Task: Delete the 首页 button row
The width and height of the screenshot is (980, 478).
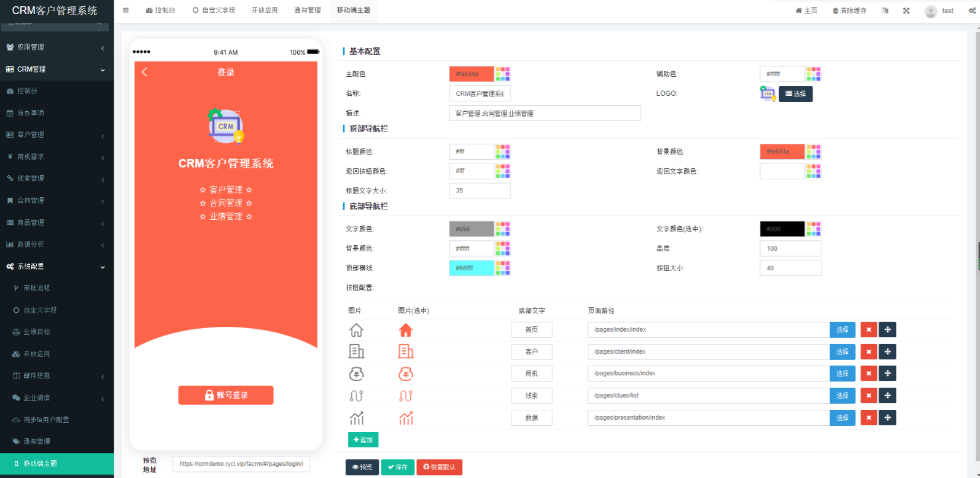Action: click(x=868, y=330)
